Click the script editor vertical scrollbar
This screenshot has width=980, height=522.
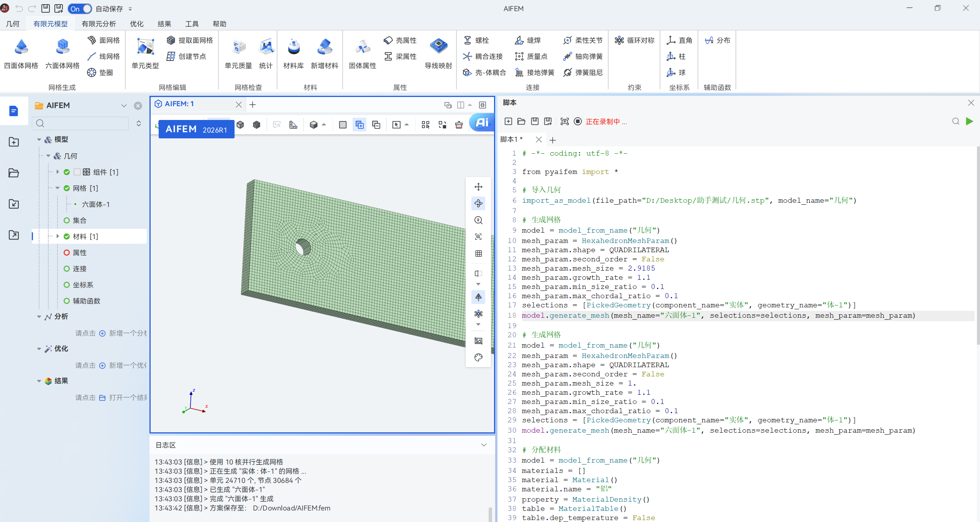(977, 245)
